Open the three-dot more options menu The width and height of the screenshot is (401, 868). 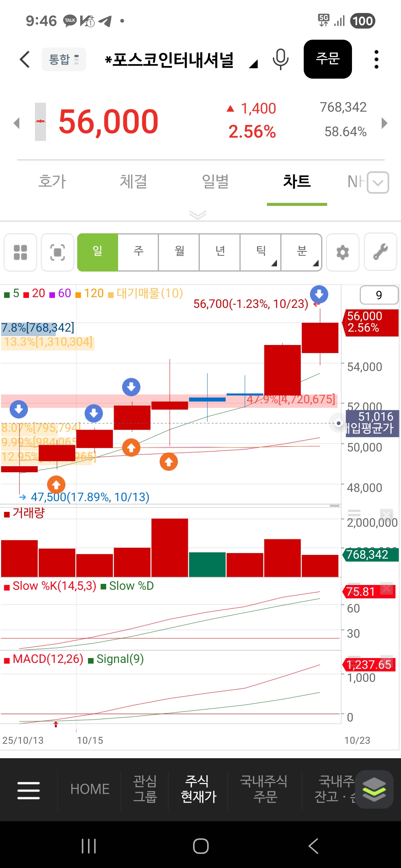pos(376,59)
